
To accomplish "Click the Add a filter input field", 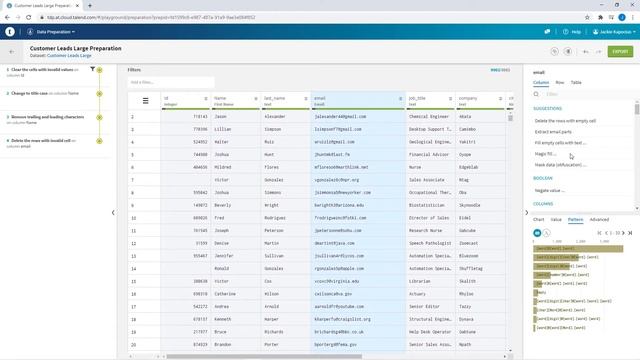I will [x=171, y=82].
